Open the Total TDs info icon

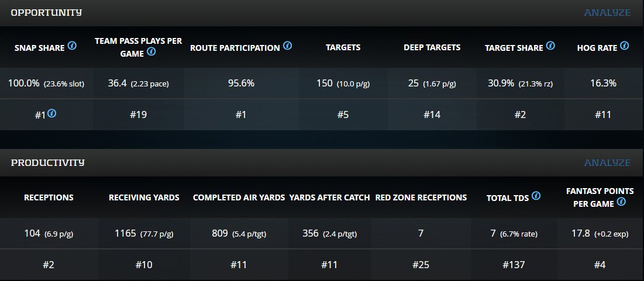click(536, 196)
